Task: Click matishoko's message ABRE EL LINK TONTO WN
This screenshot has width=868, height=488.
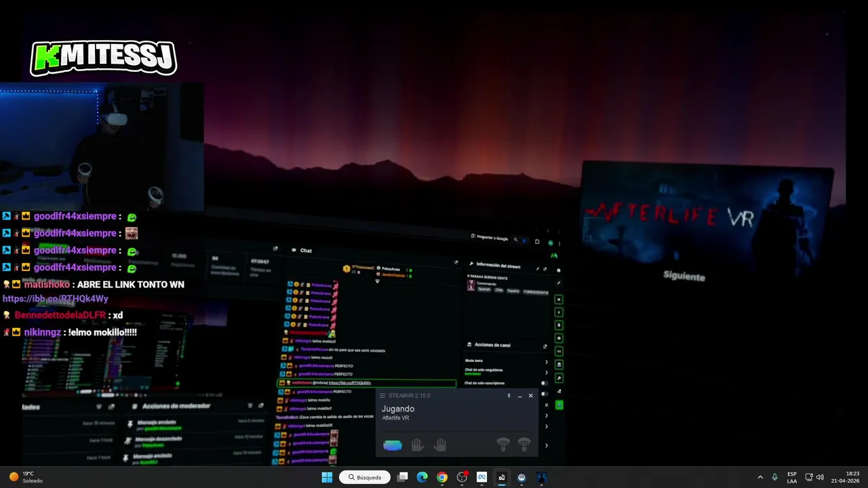Action: (x=131, y=285)
